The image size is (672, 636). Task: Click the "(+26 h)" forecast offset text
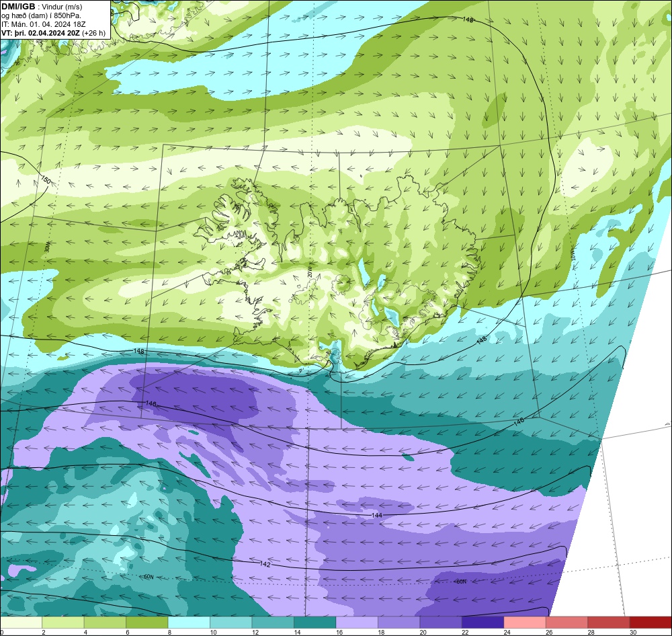pos(93,33)
